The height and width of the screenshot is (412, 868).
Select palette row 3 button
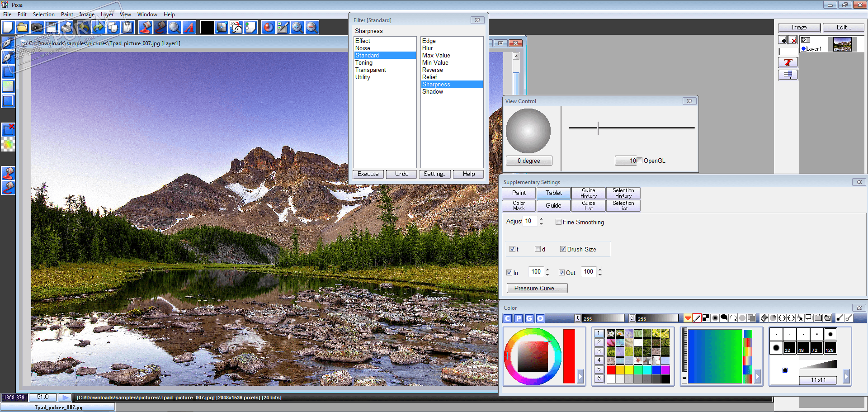pos(599,351)
